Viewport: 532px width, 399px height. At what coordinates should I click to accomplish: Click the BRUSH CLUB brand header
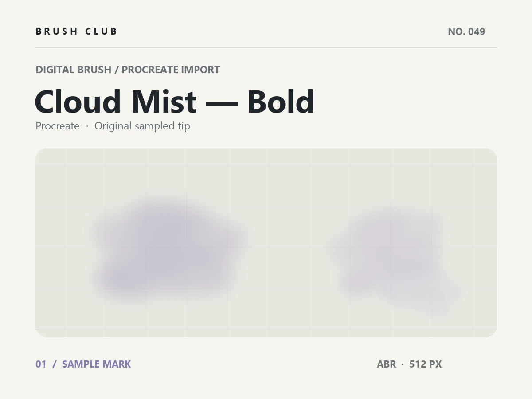click(x=76, y=31)
